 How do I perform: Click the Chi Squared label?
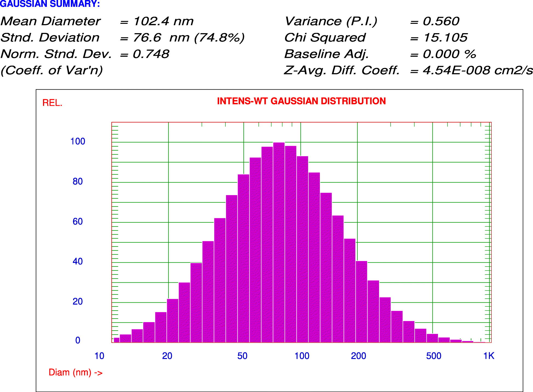pos(325,38)
